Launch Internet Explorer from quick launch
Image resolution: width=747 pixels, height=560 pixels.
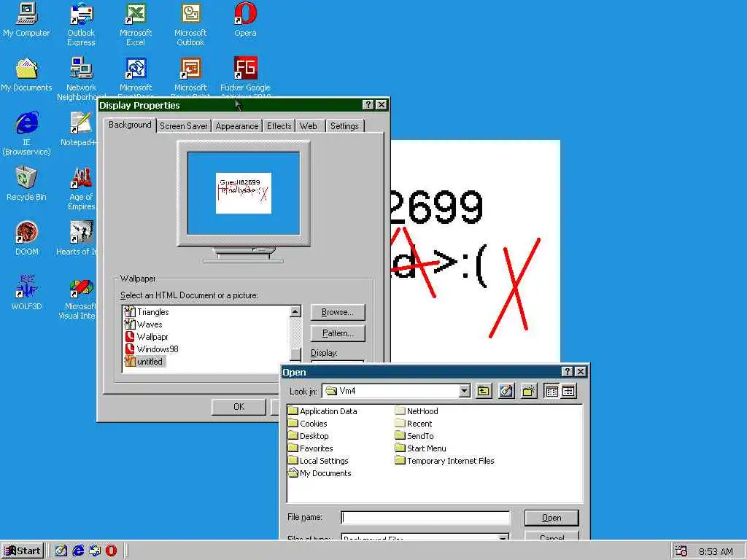point(78,551)
